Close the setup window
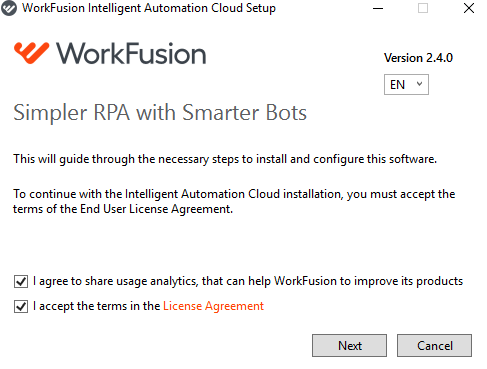Image resolution: width=487 pixels, height=369 pixels. 469,8
